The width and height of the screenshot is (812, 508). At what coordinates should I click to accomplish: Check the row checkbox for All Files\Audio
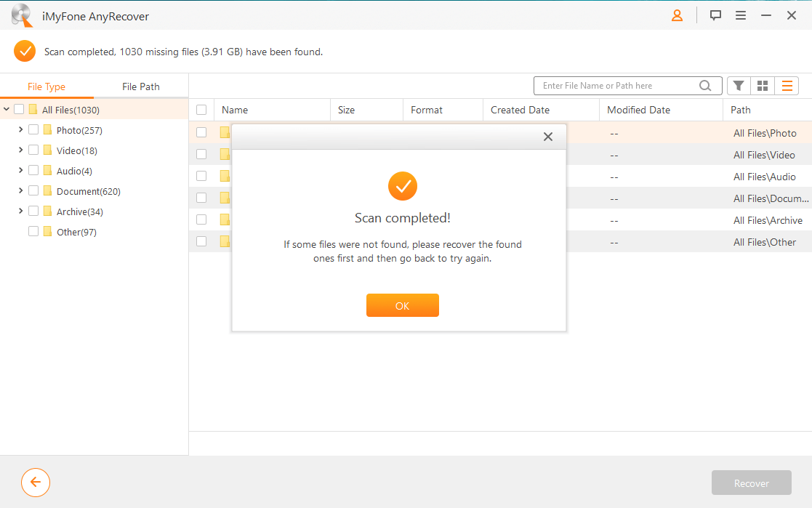point(201,176)
